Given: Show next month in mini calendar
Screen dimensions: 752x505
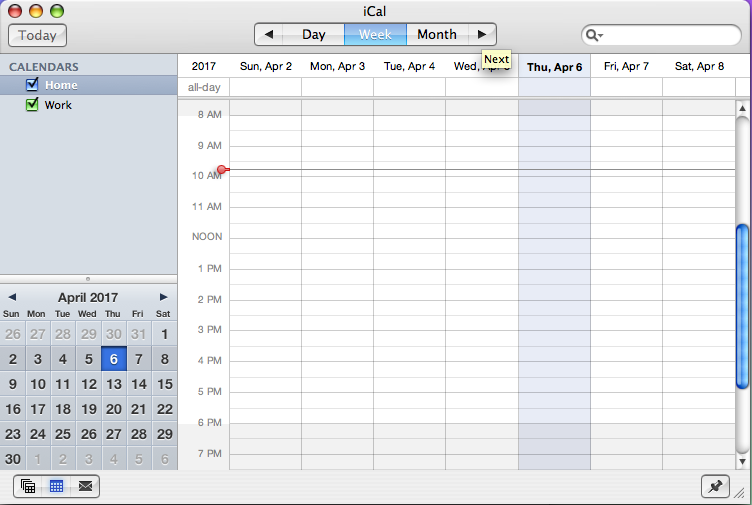Looking at the screenshot, I should 164,297.
